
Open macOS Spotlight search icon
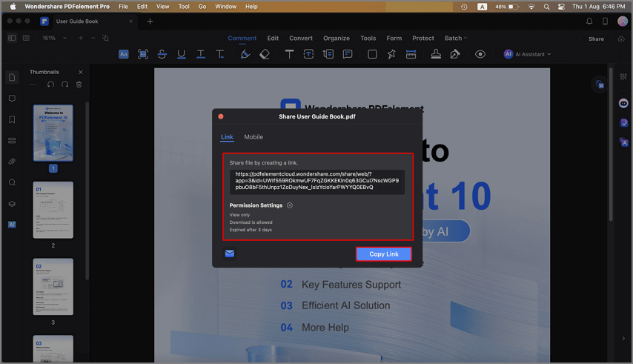coord(546,7)
